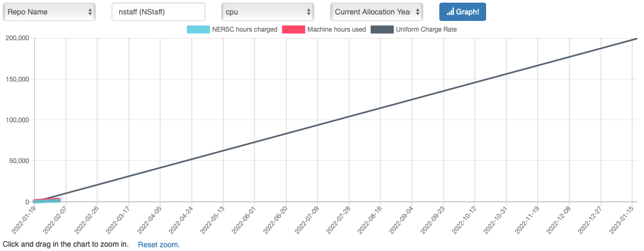Click the Uniform Charge Rate line's upper-right end

click(636, 39)
